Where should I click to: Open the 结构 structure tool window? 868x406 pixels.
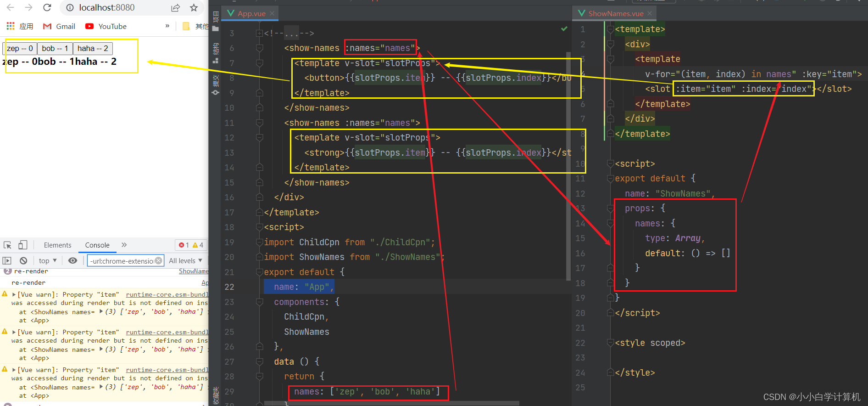[x=216, y=53]
